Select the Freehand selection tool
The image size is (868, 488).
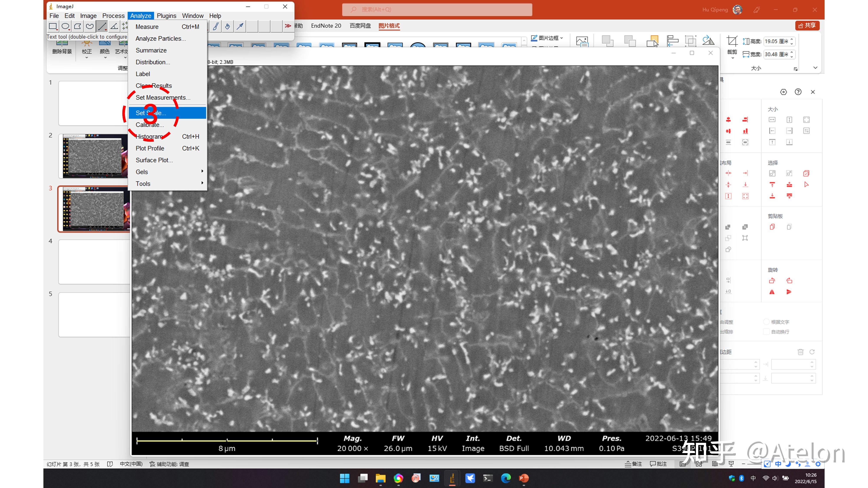[90, 26]
